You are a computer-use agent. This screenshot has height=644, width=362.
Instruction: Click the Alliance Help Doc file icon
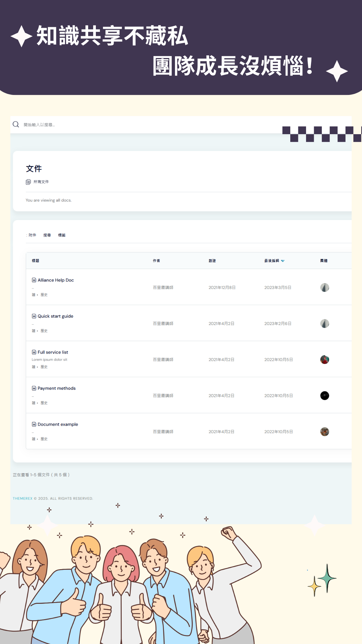(34, 280)
